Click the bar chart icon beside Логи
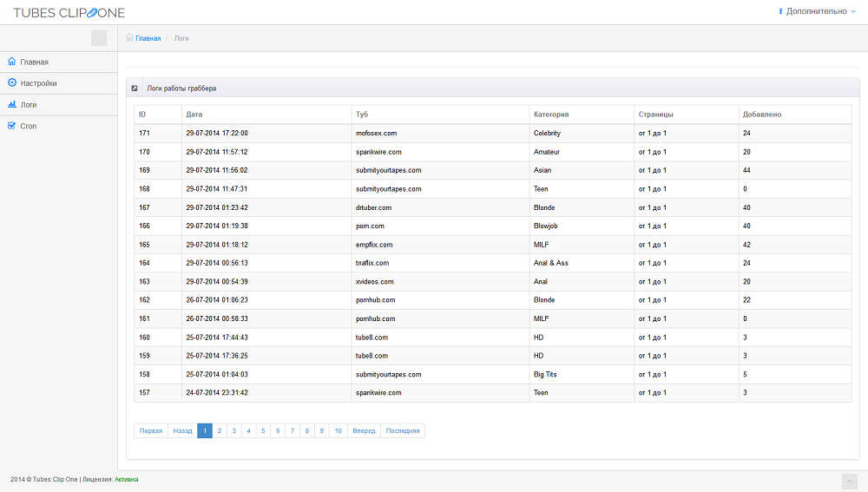Image resolution: width=868 pixels, height=492 pixels. [12, 104]
